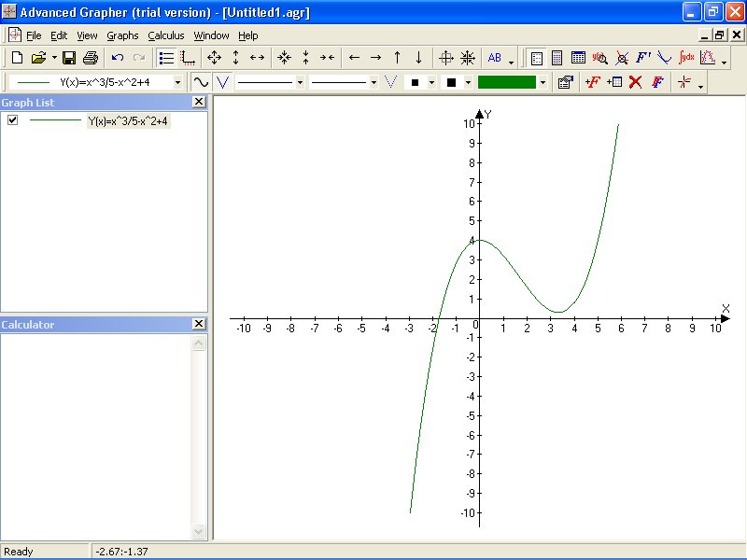
Task: Undo the last action
Action: tap(118, 58)
